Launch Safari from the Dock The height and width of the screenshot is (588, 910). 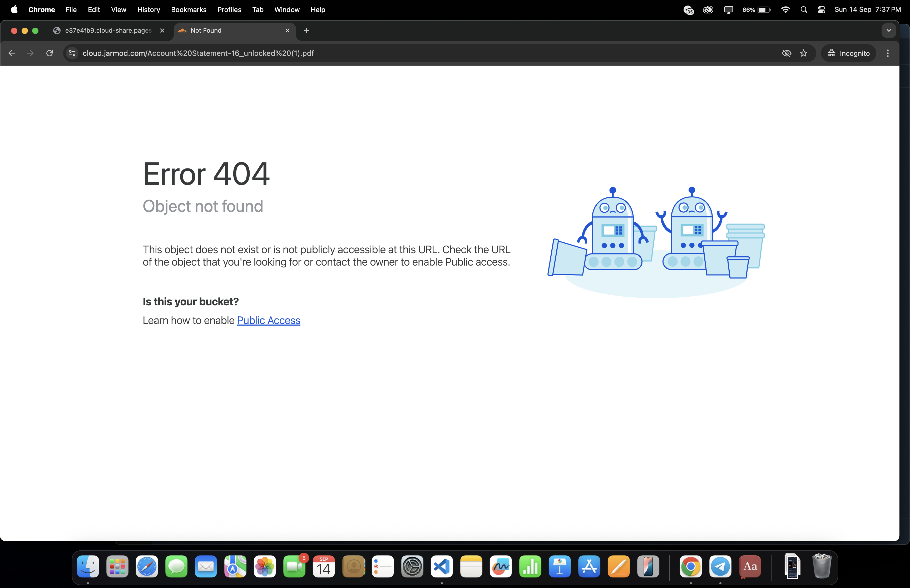click(147, 566)
